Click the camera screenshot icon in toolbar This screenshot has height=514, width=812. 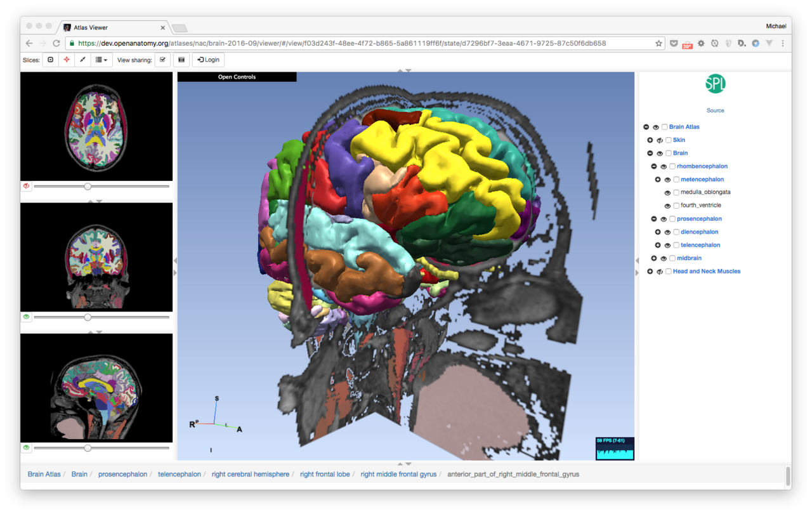(181, 60)
